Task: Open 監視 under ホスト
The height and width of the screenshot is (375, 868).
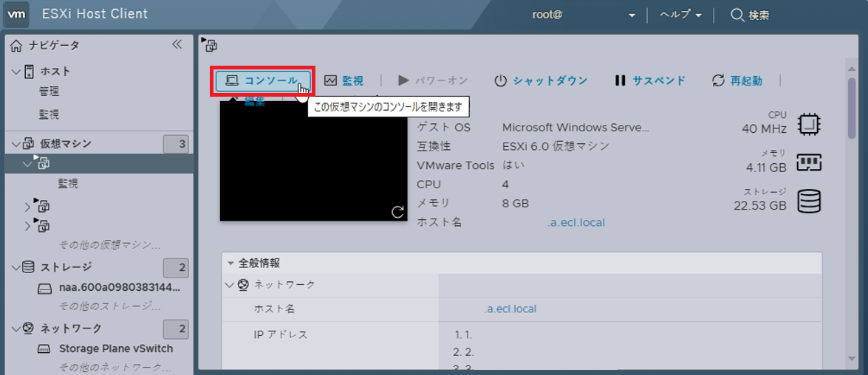Action: tap(49, 115)
